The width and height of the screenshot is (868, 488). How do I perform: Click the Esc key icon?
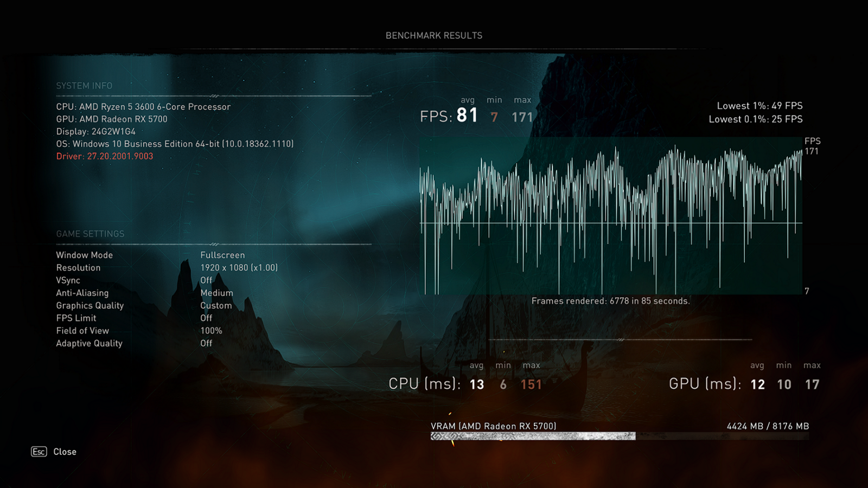tap(39, 452)
